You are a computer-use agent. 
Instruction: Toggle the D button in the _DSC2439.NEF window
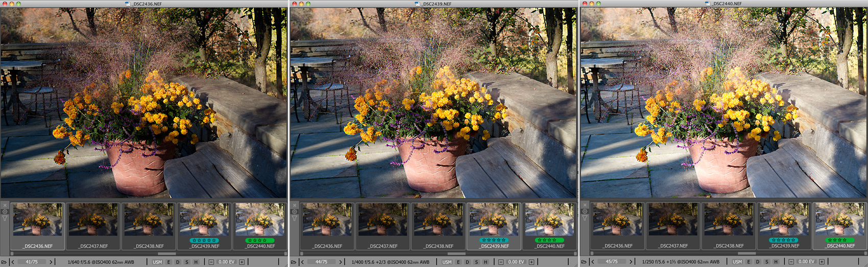pyautogui.click(x=467, y=262)
